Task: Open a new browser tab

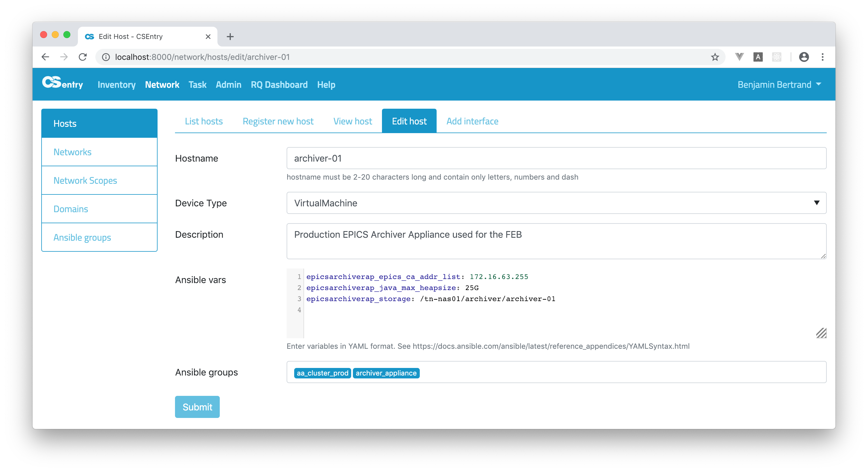Action: 230,37
